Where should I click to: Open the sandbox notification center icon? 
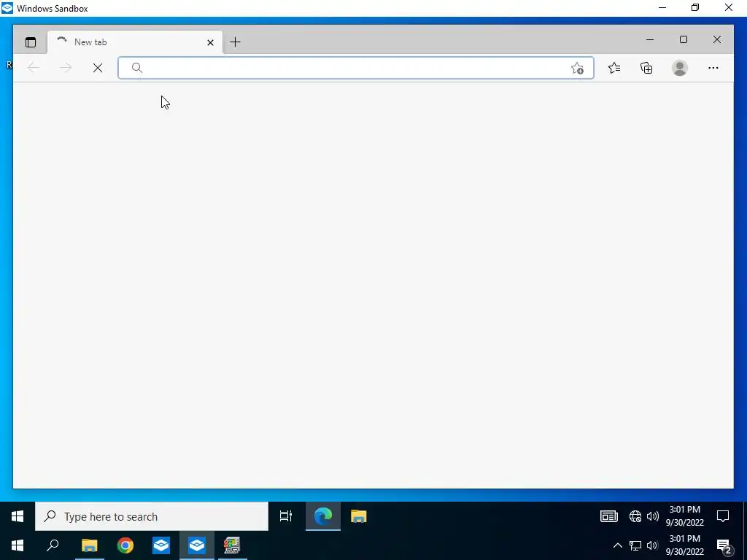(723, 516)
